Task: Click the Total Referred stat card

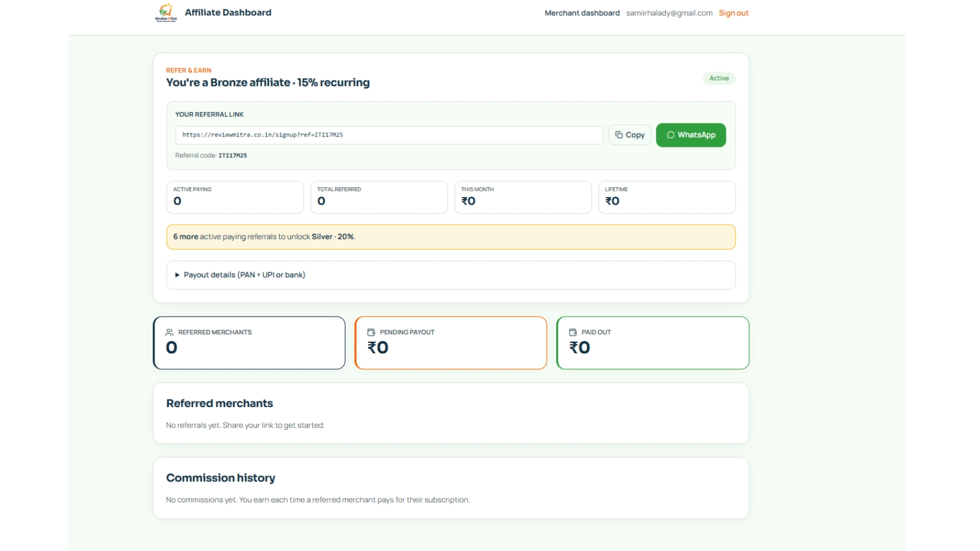Action: click(379, 197)
